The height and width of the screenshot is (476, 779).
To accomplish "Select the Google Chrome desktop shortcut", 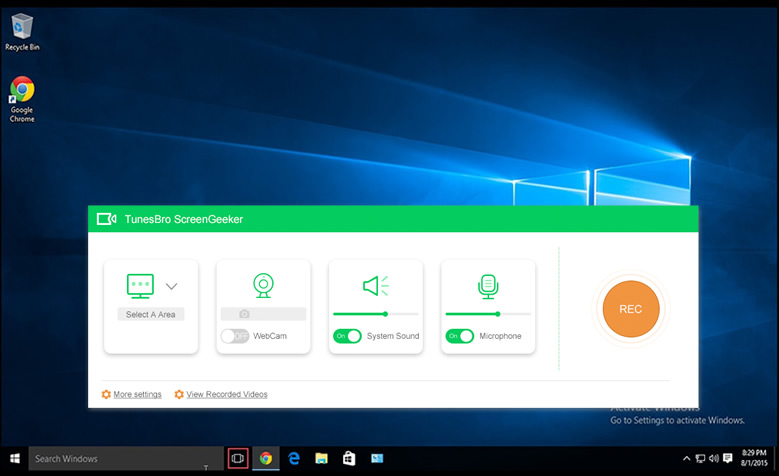I will click(22, 99).
